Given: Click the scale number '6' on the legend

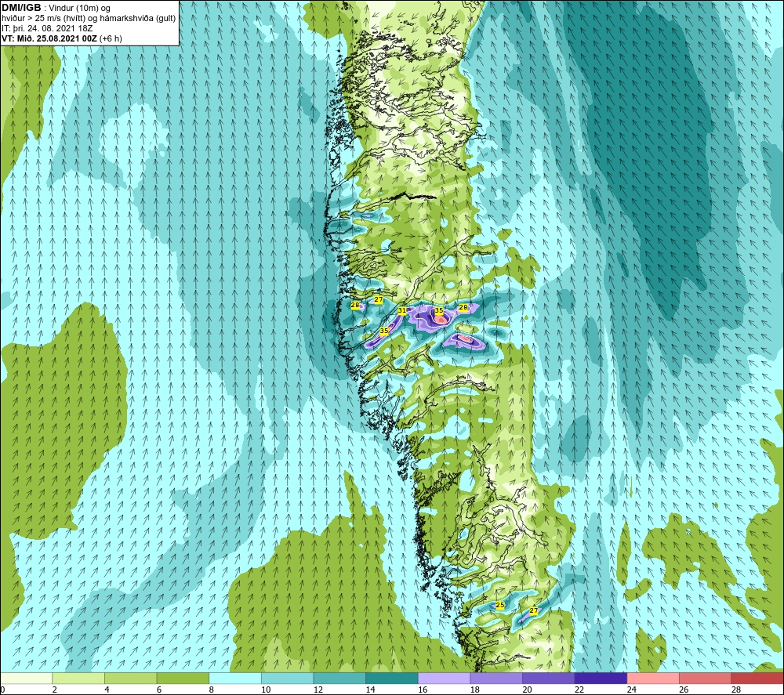Looking at the screenshot, I should click(x=158, y=690).
